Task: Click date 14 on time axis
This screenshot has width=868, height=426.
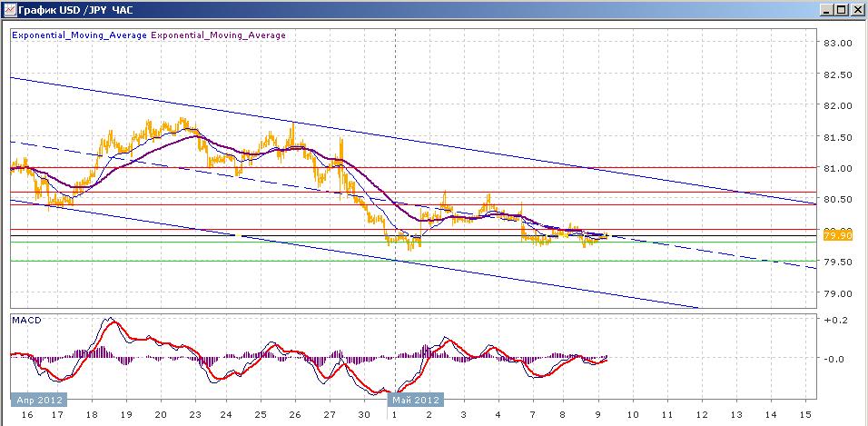Action: pos(771,414)
